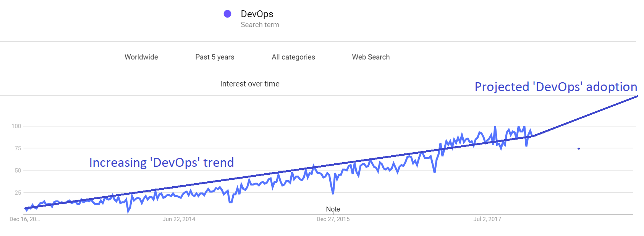Click the 25 value on the y-axis

pos(18,193)
